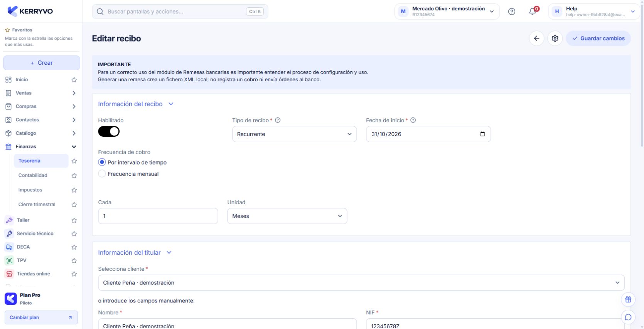This screenshot has width=644, height=329.
Task: Click the Taller wrench icon
Action: (x=9, y=220)
